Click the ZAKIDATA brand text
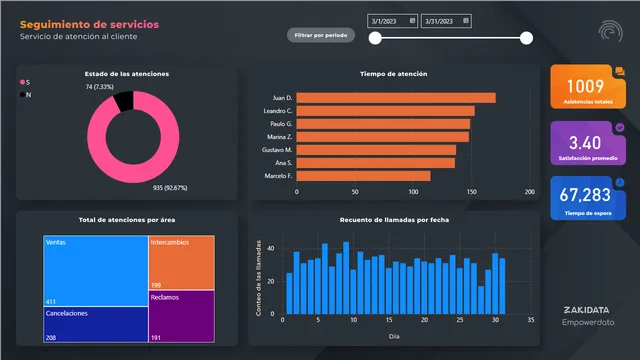The image size is (640, 360). (x=587, y=310)
